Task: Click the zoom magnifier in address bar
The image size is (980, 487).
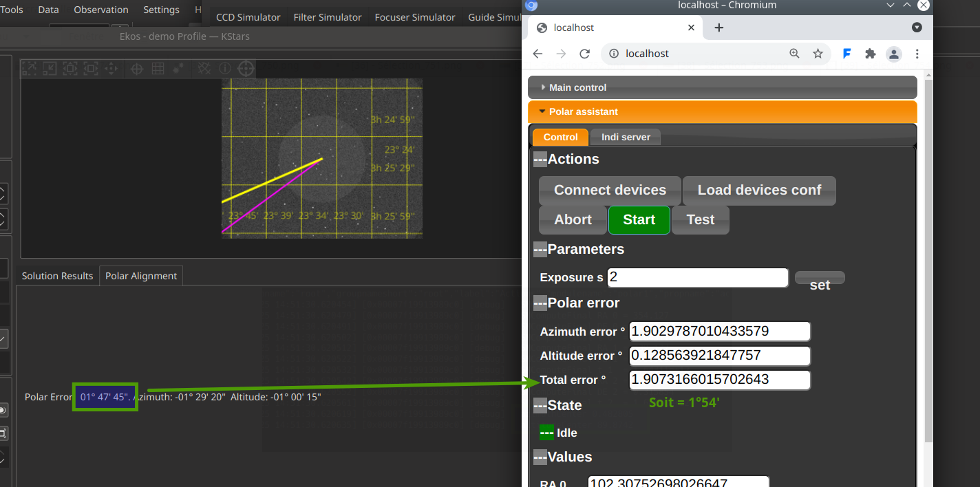Action: (x=794, y=54)
